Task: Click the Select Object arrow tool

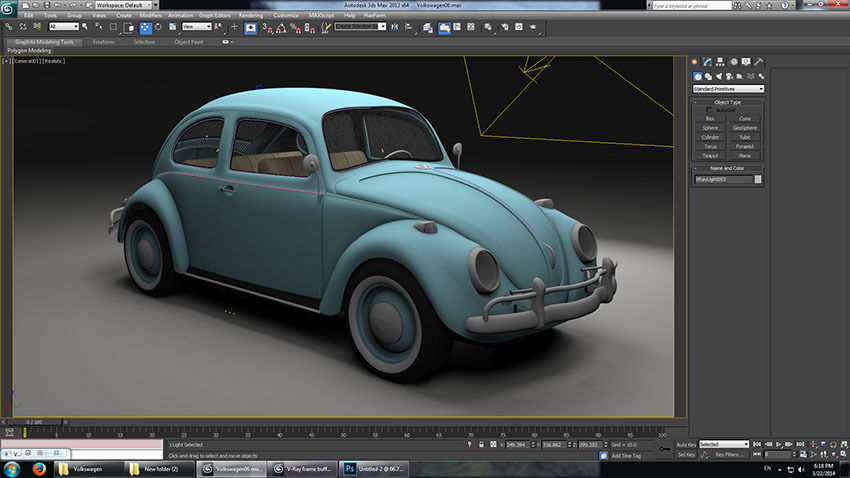Action: pos(85,27)
